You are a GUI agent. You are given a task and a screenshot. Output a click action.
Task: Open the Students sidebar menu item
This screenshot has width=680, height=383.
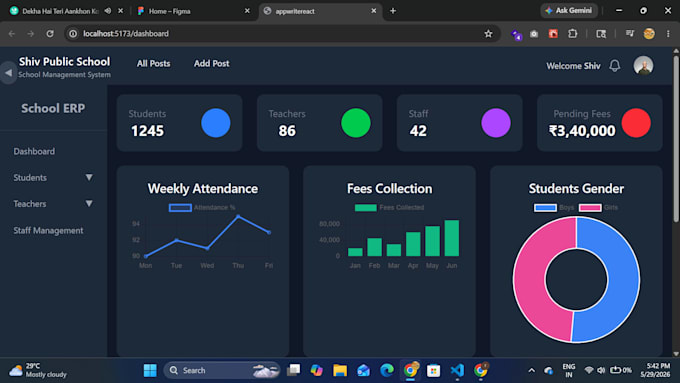[x=30, y=177]
